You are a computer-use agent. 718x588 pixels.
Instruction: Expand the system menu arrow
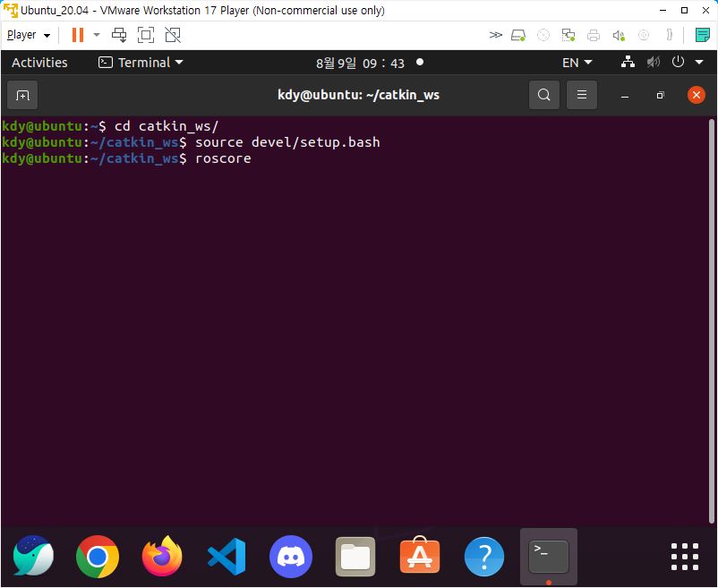(699, 63)
